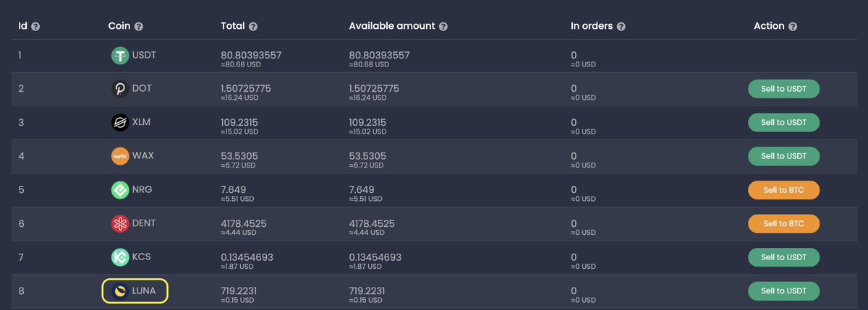The height and width of the screenshot is (310, 868).
Task: Click the WAX coin icon
Action: click(119, 156)
